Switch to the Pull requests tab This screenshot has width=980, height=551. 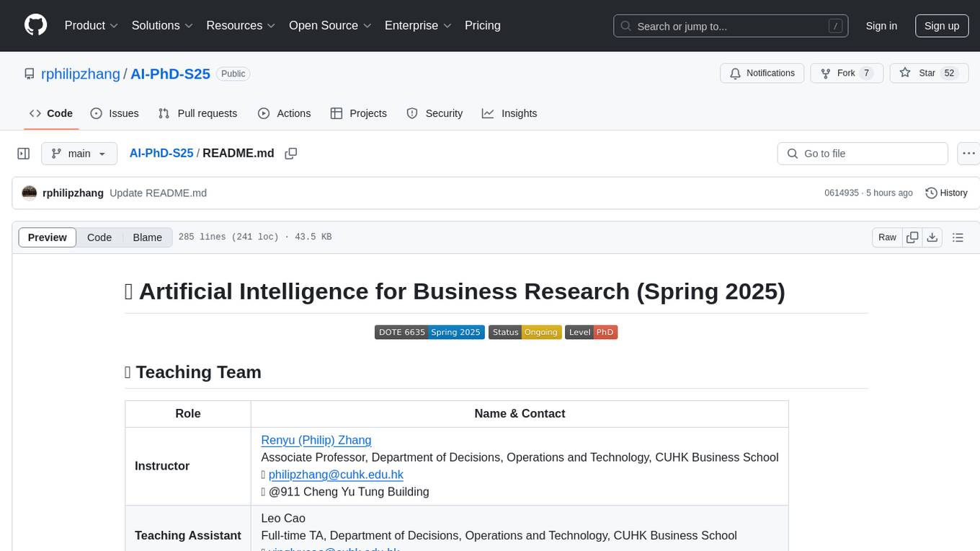197,113
